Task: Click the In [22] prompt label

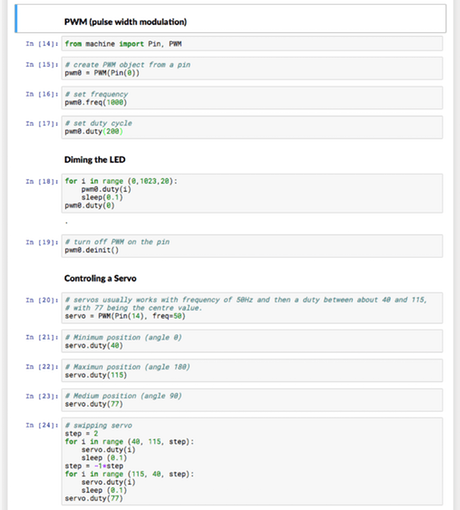Action: [x=42, y=367]
